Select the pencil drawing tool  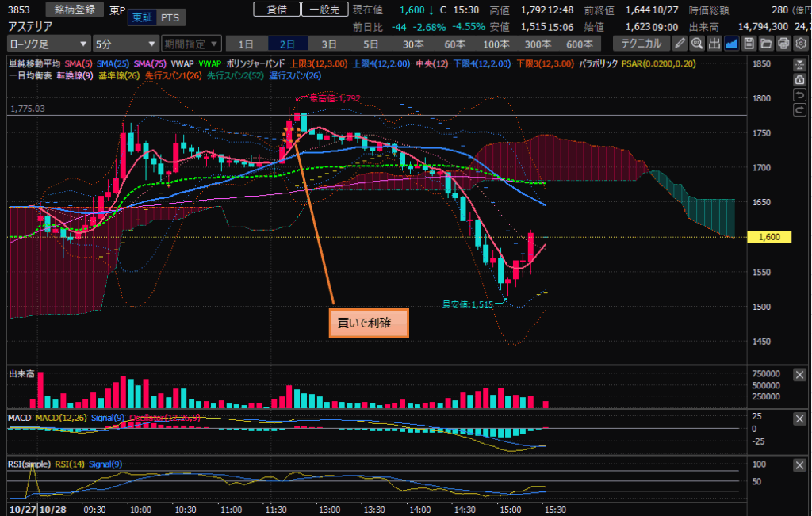[x=680, y=43]
